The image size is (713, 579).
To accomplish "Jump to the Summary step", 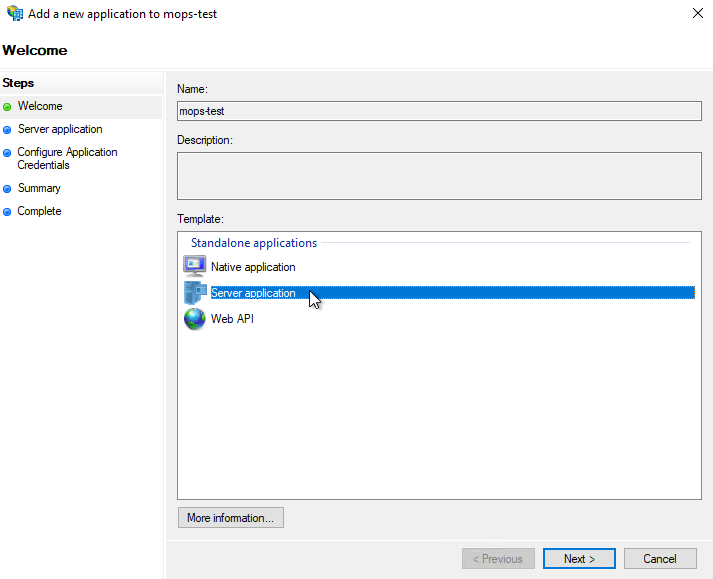I will click(x=39, y=188).
